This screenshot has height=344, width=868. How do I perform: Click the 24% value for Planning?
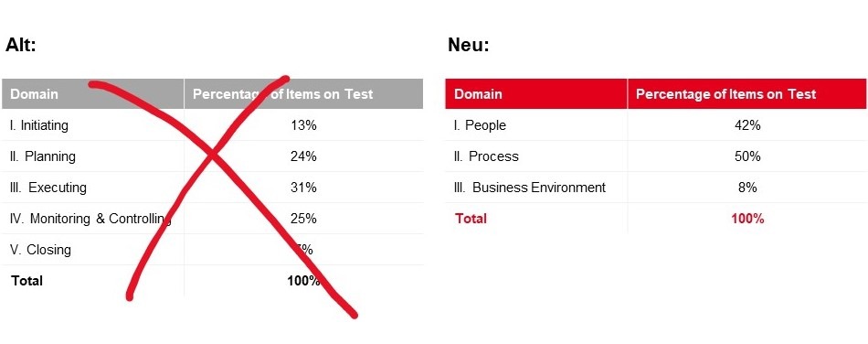tap(303, 156)
